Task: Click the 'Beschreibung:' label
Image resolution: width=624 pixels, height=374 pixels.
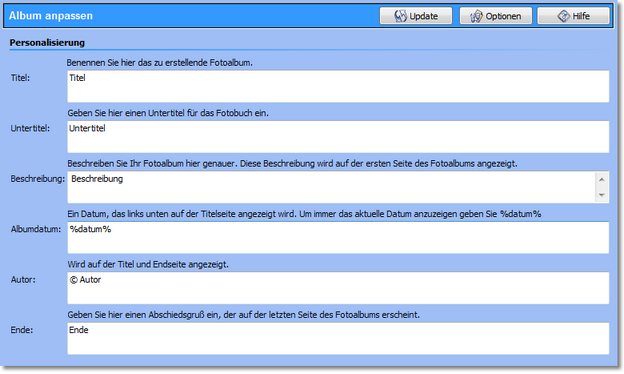Action: [x=37, y=179]
